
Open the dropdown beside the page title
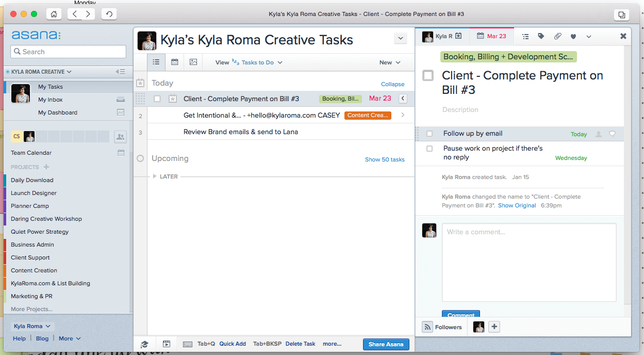click(401, 38)
